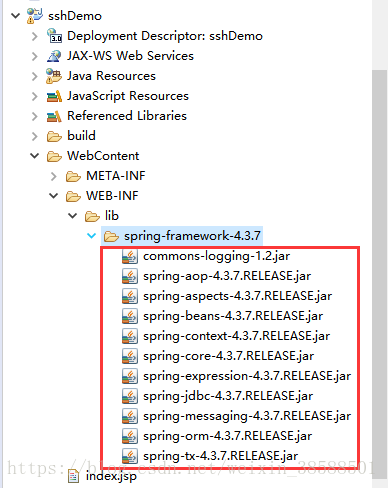
Task: Click the JavaScript Resources library icon
Action: pyautogui.click(x=54, y=96)
